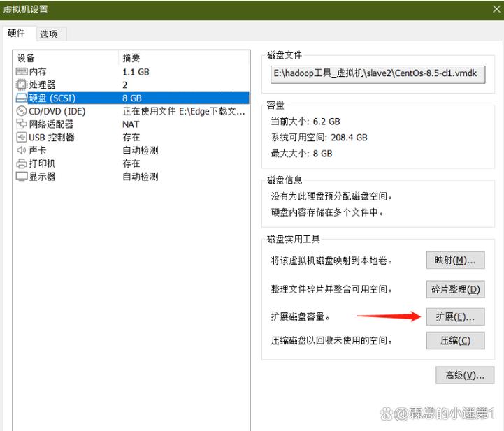Click the 虚拟机设置 window title
This screenshot has width=504, height=431.
tap(26, 9)
